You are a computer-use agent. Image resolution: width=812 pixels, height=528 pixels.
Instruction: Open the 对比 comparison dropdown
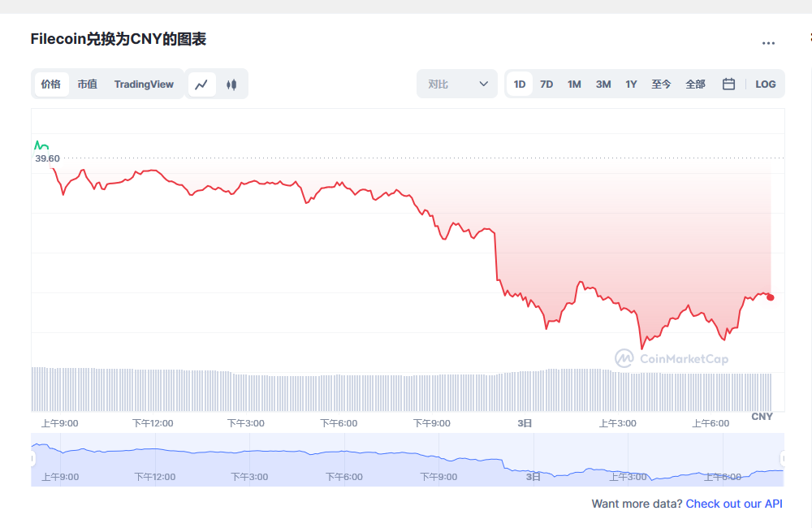(x=456, y=84)
